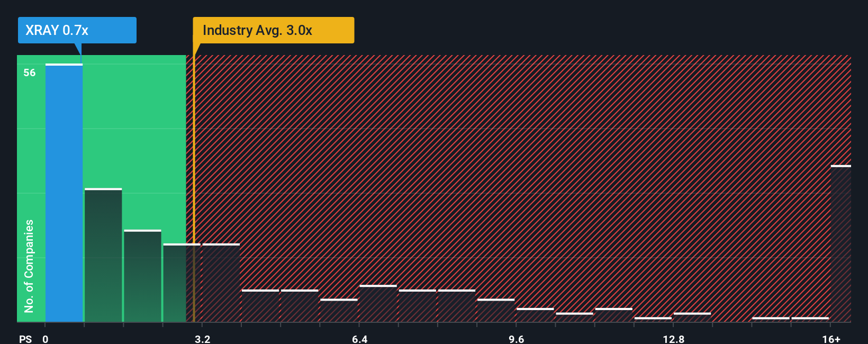Click the 3.2 x-axis tick label
The height and width of the screenshot is (344, 868).
pos(202,339)
